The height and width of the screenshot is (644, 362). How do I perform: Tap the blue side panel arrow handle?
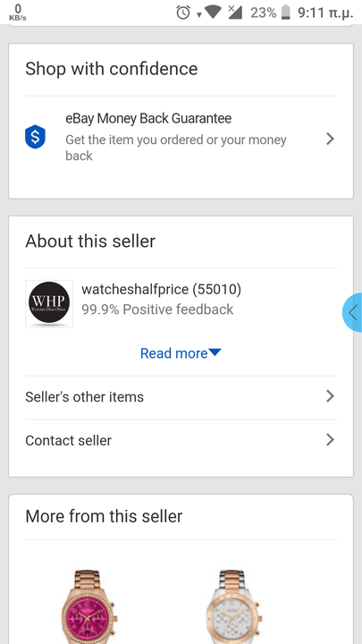[352, 312]
